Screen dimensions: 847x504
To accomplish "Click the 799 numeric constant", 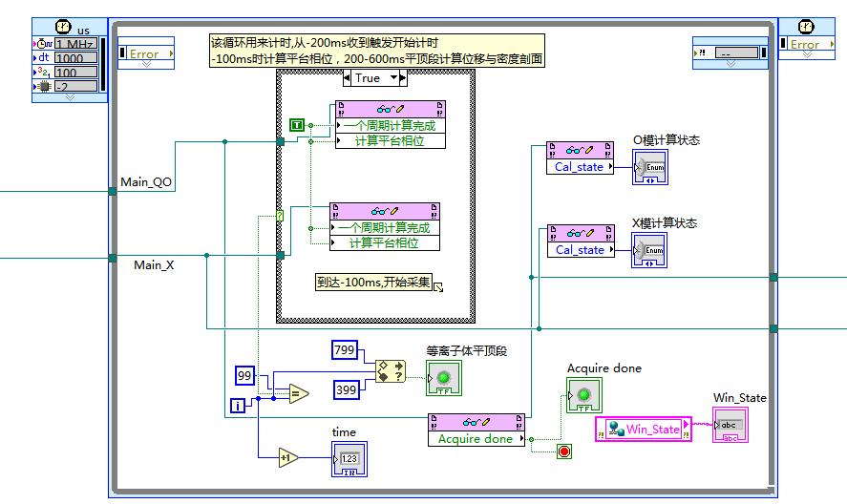I will pyautogui.click(x=344, y=350).
